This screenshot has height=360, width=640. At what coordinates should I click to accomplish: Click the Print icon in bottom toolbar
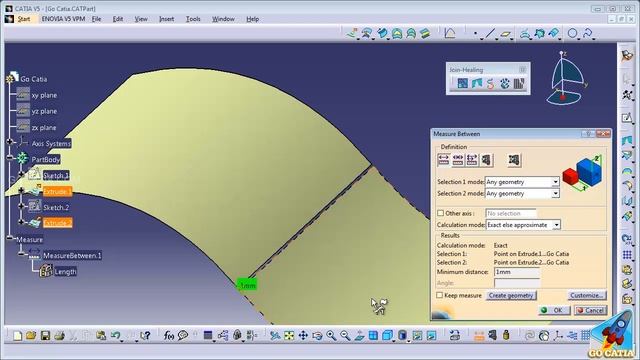coord(60,336)
